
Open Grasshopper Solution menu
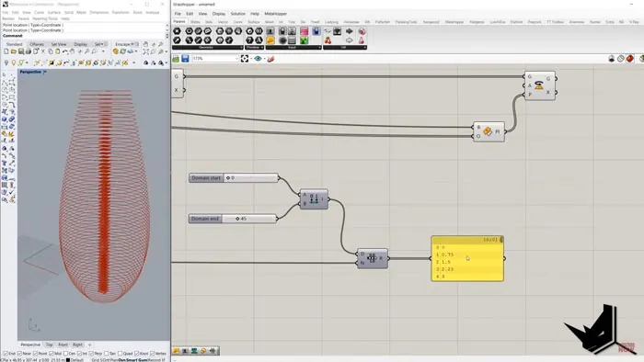237,14
